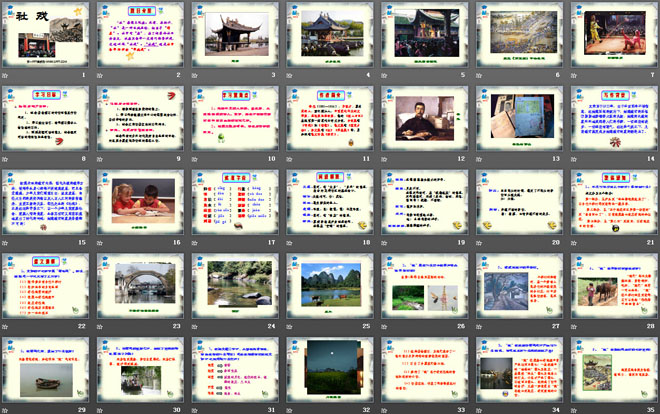Click the animation star icon under slide 3

[x=194, y=76]
